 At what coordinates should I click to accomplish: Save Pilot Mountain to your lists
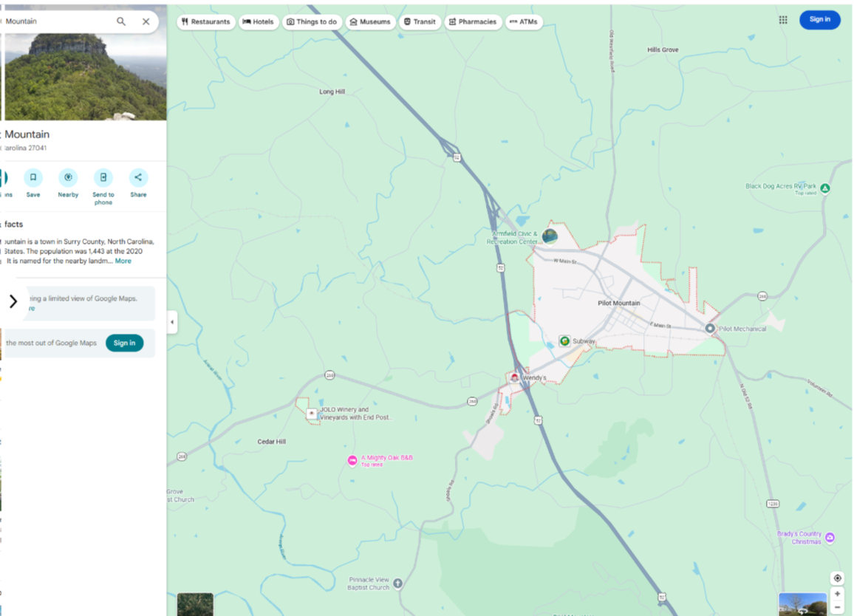click(x=33, y=178)
